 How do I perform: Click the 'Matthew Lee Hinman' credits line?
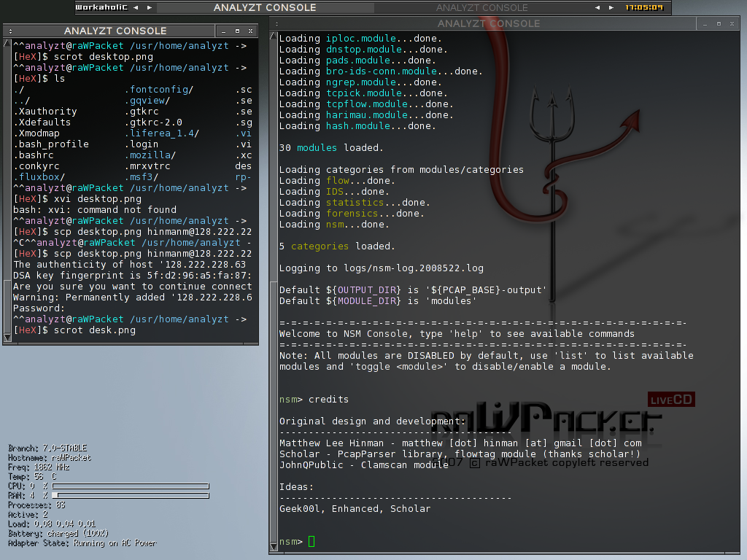pyautogui.click(x=460, y=443)
